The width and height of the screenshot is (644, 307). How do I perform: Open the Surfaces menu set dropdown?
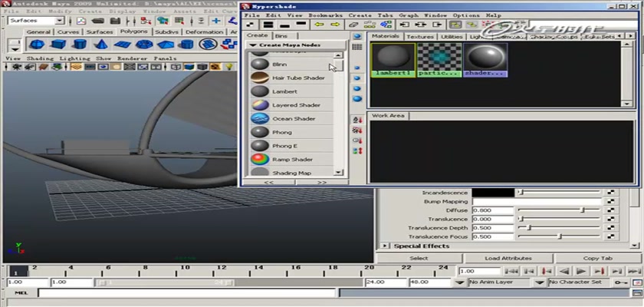coord(60,21)
